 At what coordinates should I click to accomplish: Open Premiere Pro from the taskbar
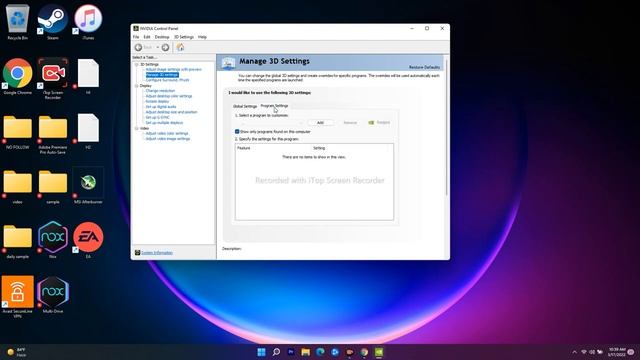[x=291, y=352]
